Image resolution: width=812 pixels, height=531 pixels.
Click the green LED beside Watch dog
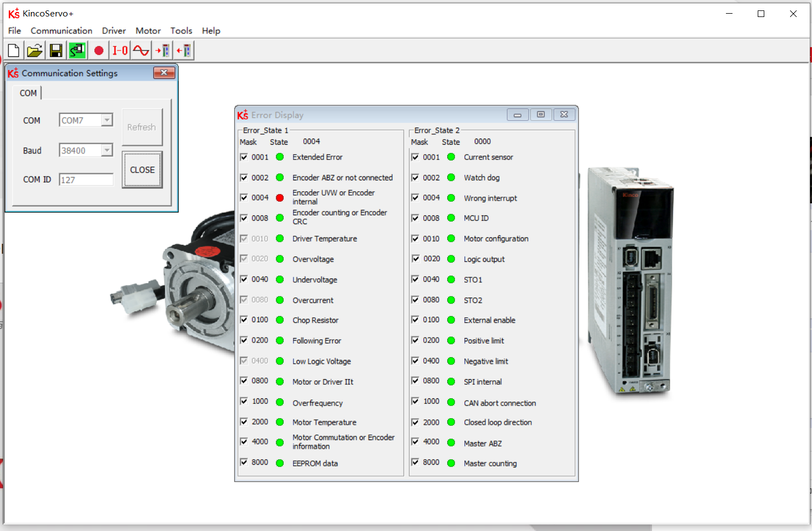[x=451, y=178]
